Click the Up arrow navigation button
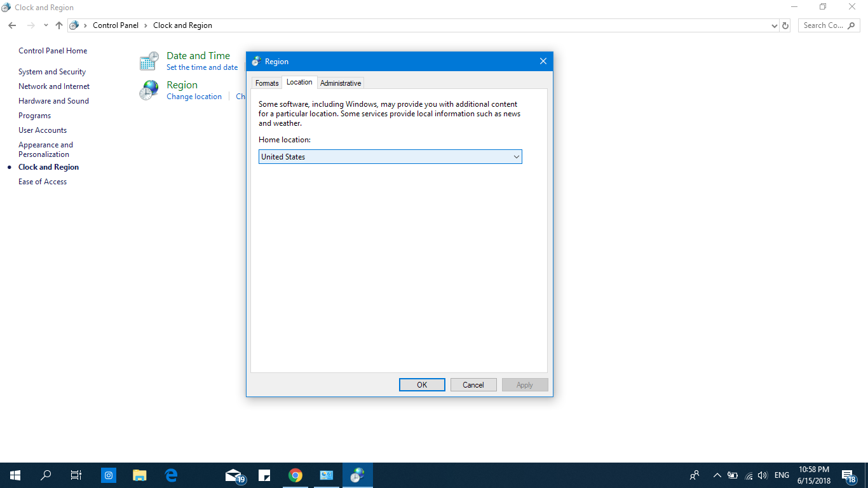This screenshot has width=868, height=488. [x=59, y=25]
